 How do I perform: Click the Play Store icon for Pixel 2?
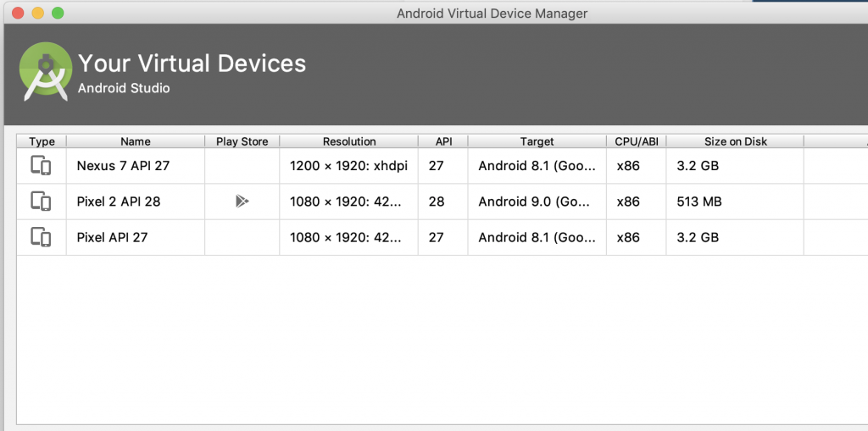(x=242, y=202)
